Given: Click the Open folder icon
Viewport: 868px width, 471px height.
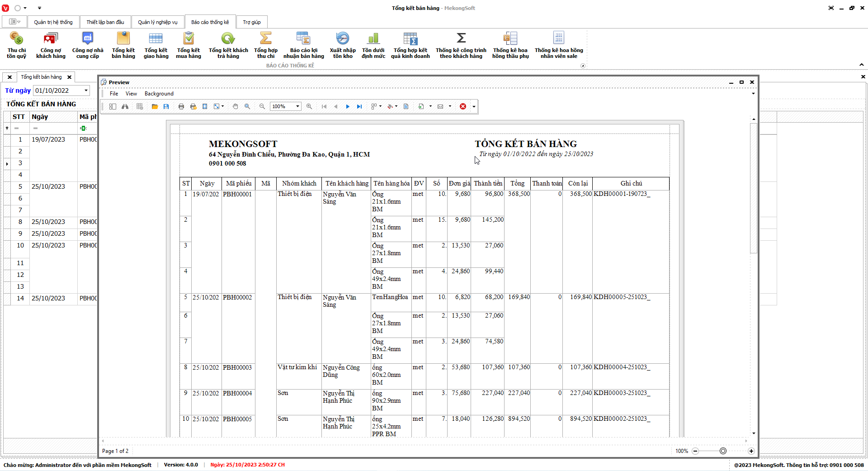Looking at the screenshot, I should coord(155,107).
